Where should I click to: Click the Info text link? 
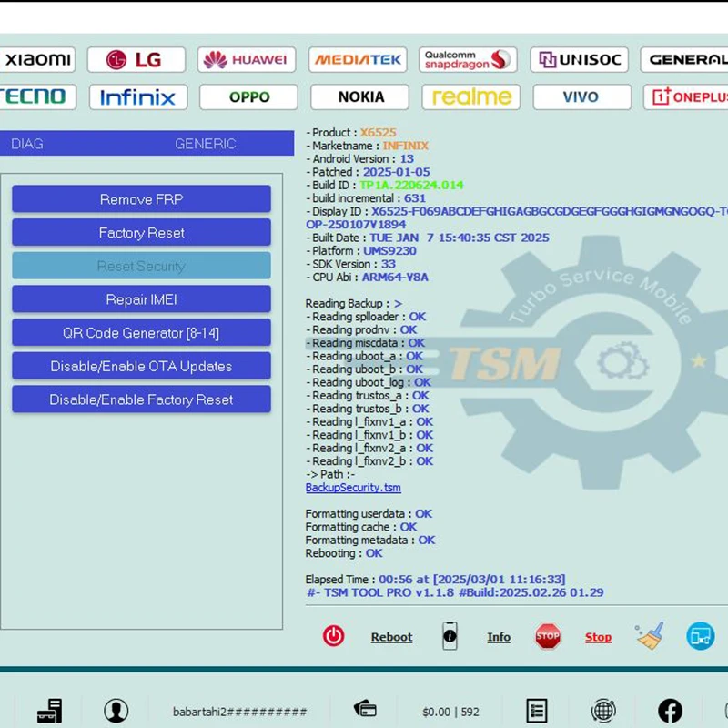499,637
